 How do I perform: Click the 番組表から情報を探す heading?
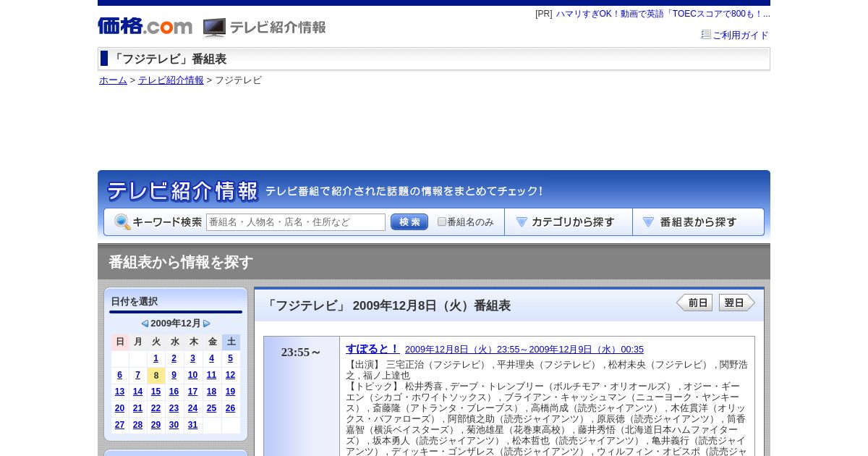click(x=181, y=262)
